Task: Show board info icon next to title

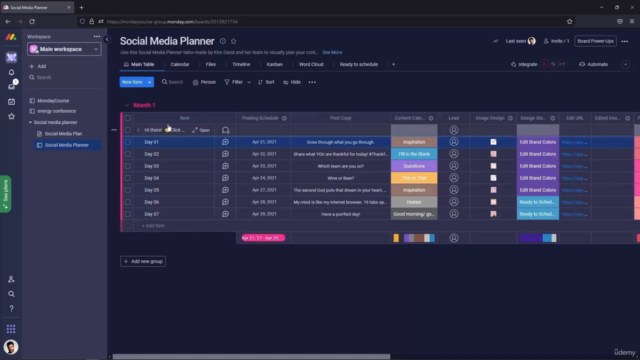Action: 223,41
